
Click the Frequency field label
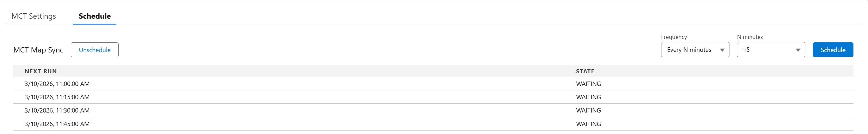click(673, 37)
